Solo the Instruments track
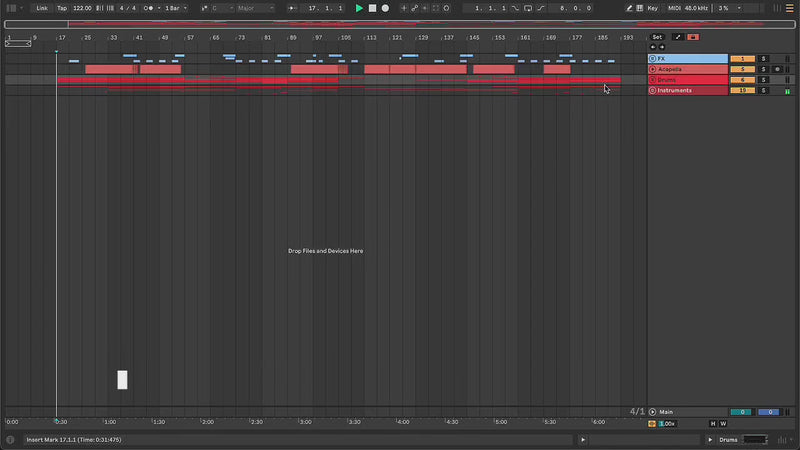 [764, 90]
